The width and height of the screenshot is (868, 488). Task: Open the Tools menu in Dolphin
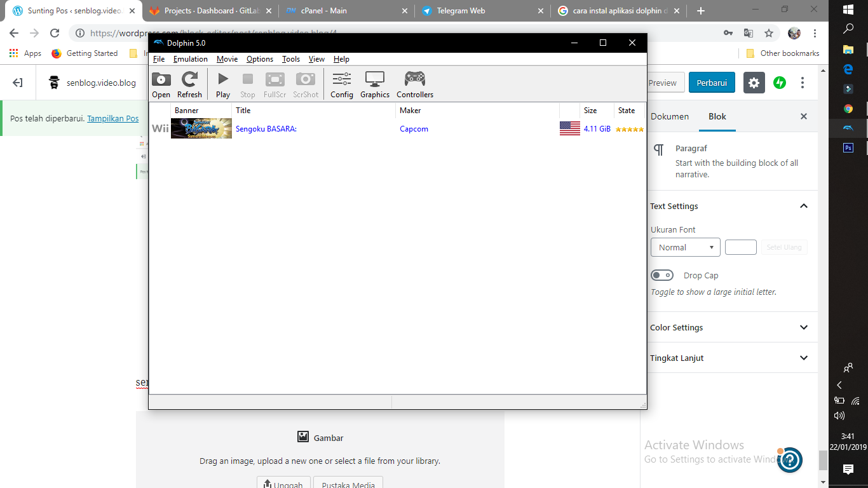pos(291,59)
